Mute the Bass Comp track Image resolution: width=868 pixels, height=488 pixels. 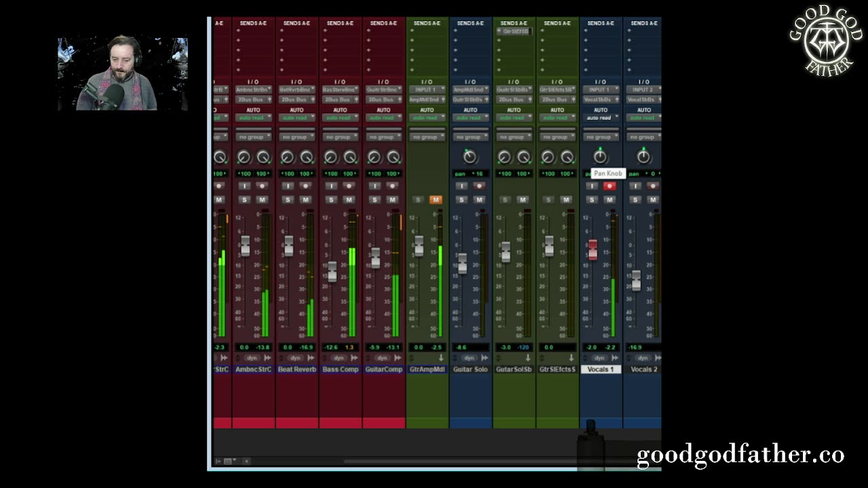(349, 199)
